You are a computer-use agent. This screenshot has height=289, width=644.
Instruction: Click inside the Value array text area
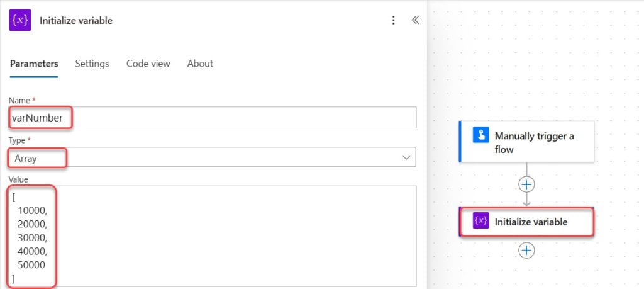pyautogui.click(x=213, y=236)
